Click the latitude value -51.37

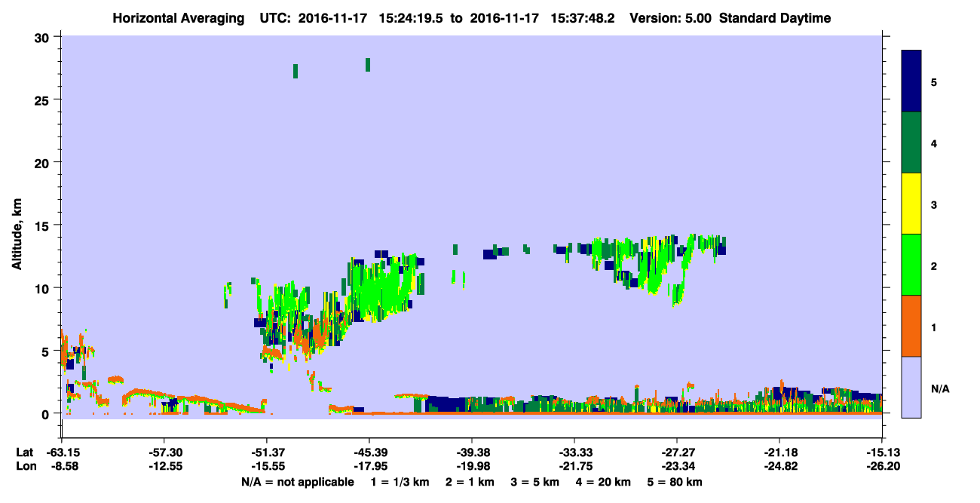point(266,452)
